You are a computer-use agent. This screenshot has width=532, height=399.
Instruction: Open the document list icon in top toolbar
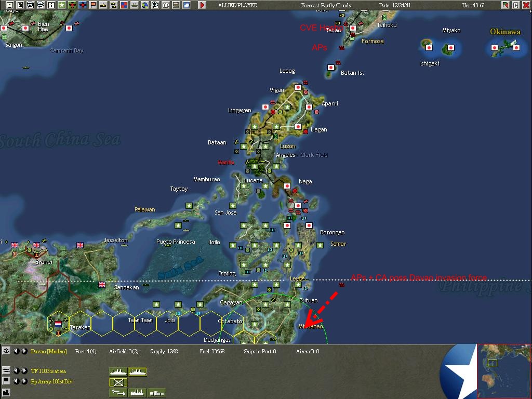click(20, 5)
